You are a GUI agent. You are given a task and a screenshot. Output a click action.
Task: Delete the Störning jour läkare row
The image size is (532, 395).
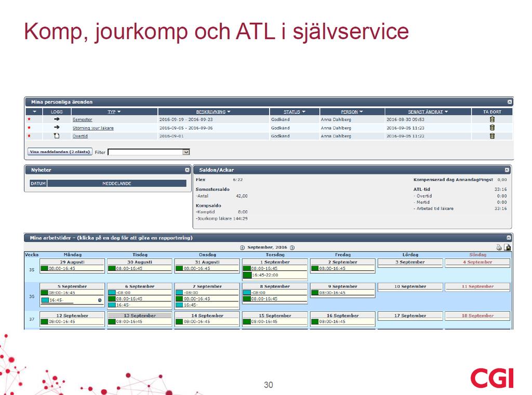pyautogui.click(x=492, y=127)
